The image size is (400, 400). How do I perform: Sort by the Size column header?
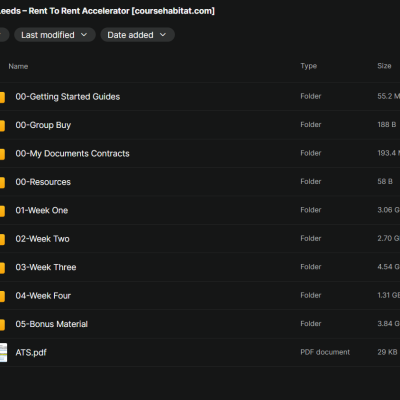click(x=384, y=66)
